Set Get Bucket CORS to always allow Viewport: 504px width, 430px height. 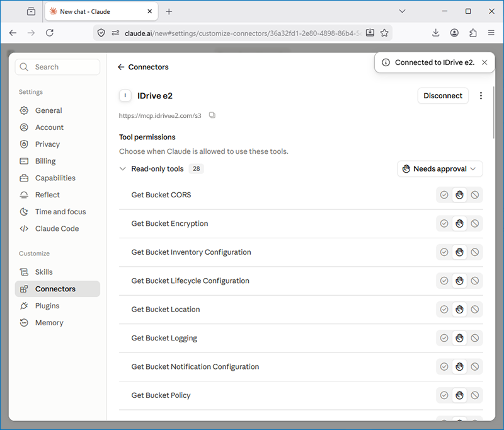coord(444,195)
